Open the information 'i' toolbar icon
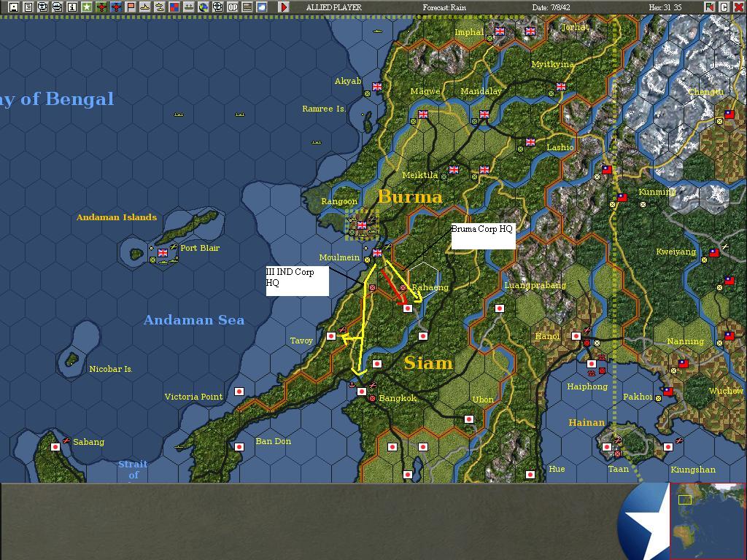747x560 pixels. [x=72, y=7]
